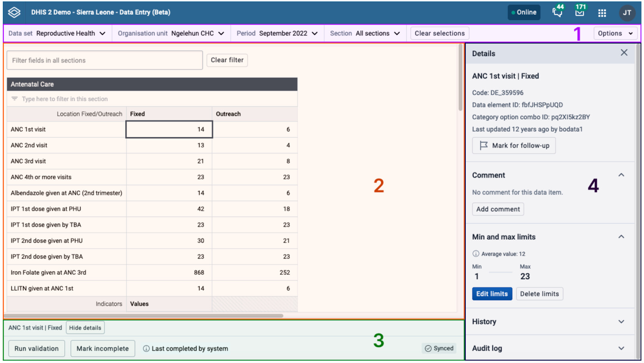This screenshot has width=644, height=363.
Task: Click the average value info icon
Action: tap(476, 254)
